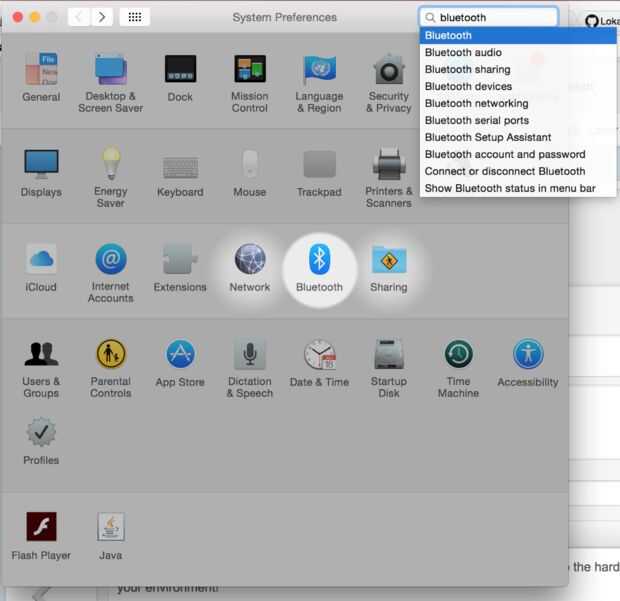Open Parental Controls preferences
The image size is (620, 601).
111,368
